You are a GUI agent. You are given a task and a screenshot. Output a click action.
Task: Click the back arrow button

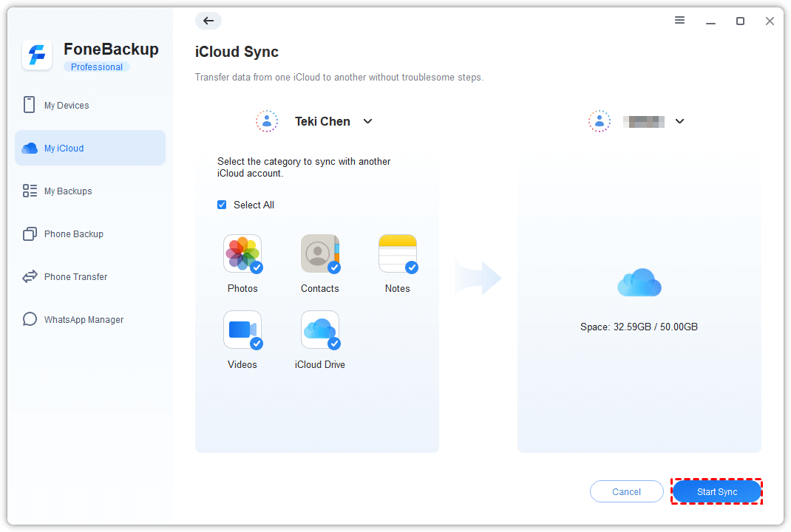tap(208, 21)
